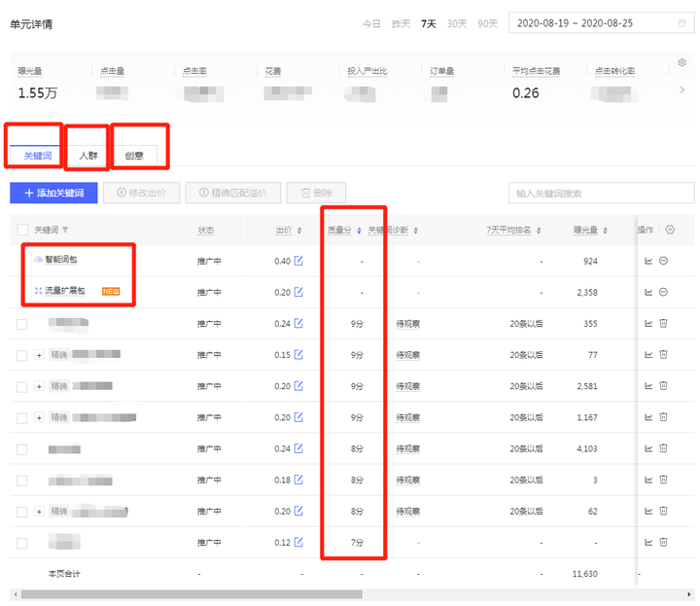Open the trend chart for 智能词包 row
Image resolution: width=700 pixels, height=606 pixels.
pyautogui.click(x=648, y=261)
